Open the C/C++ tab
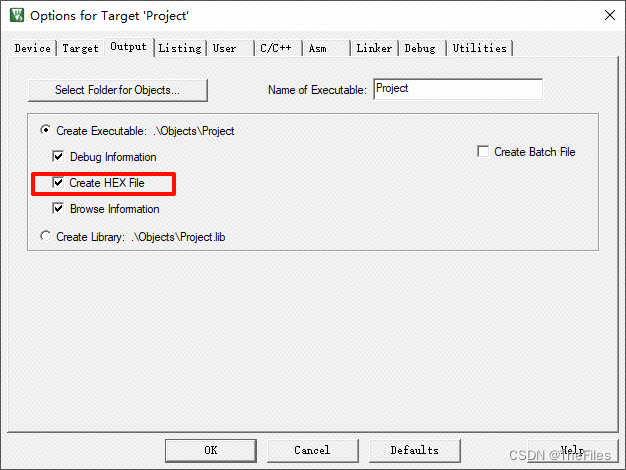 [276, 48]
